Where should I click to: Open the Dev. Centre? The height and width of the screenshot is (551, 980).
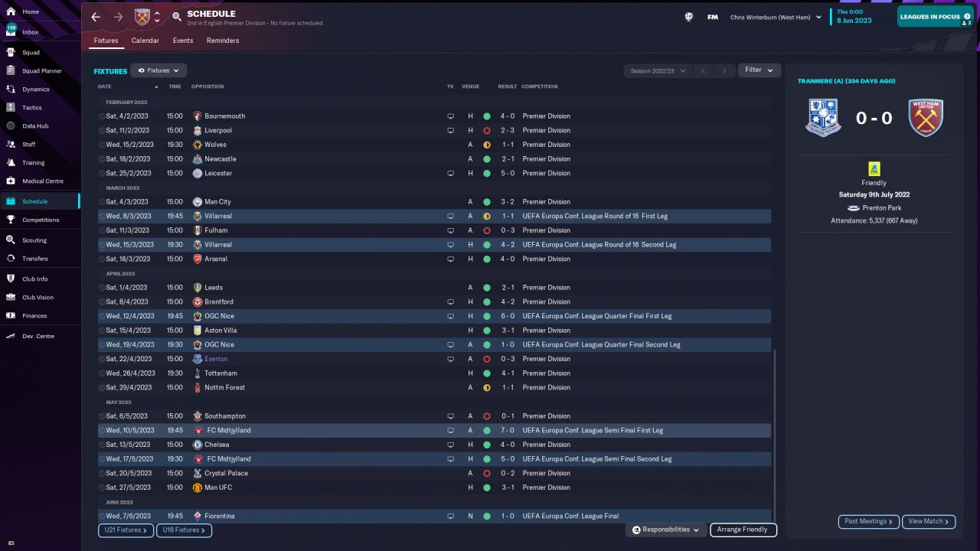click(x=38, y=336)
